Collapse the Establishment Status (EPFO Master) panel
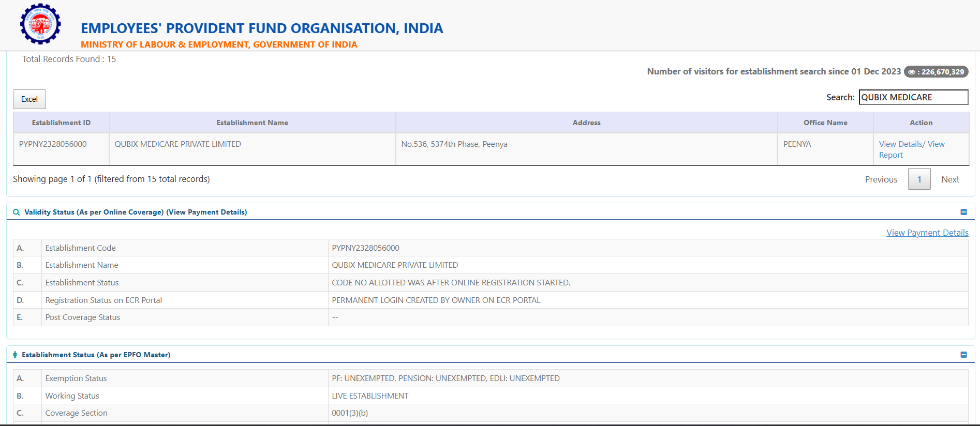The width and height of the screenshot is (980, 426). pos(963,355)
